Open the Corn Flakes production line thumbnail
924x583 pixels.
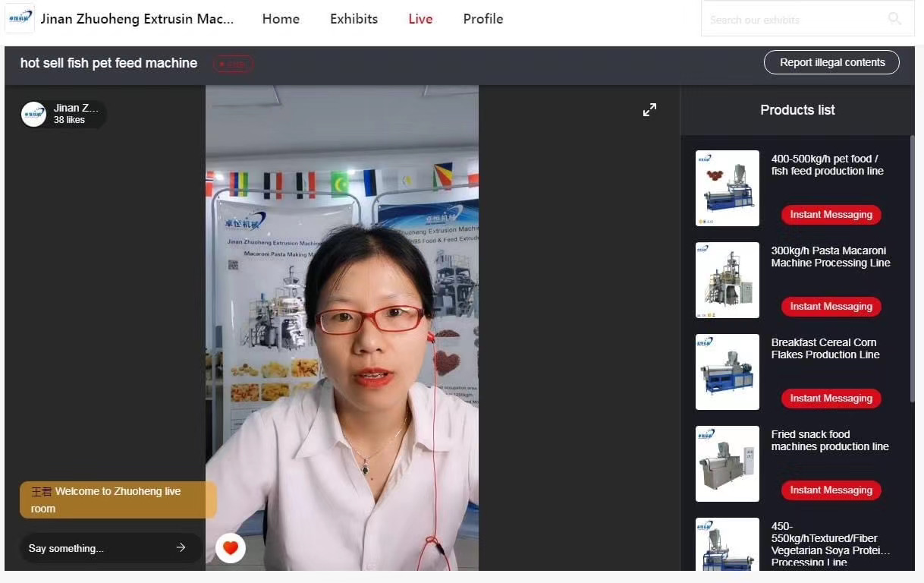[x=728, y=372]
